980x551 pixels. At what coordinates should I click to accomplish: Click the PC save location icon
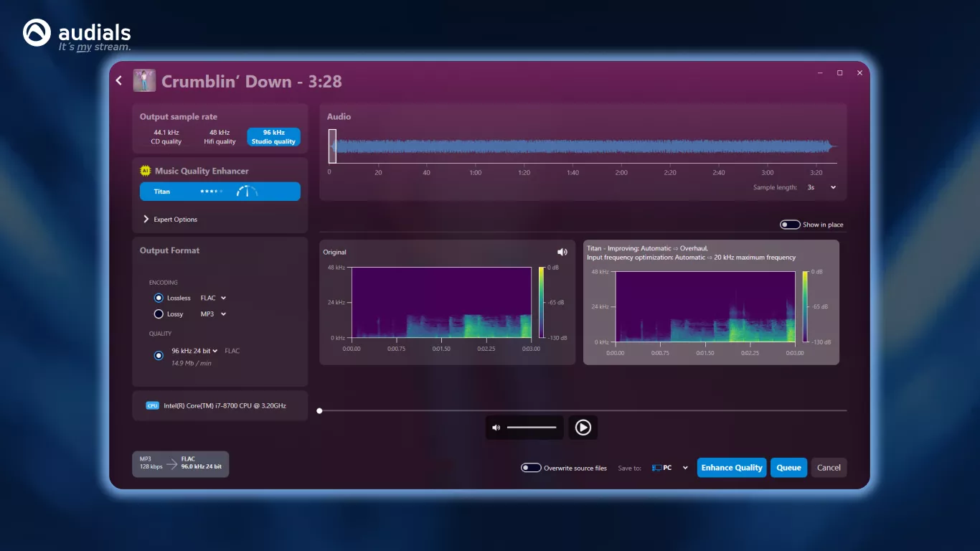[656, 468]
